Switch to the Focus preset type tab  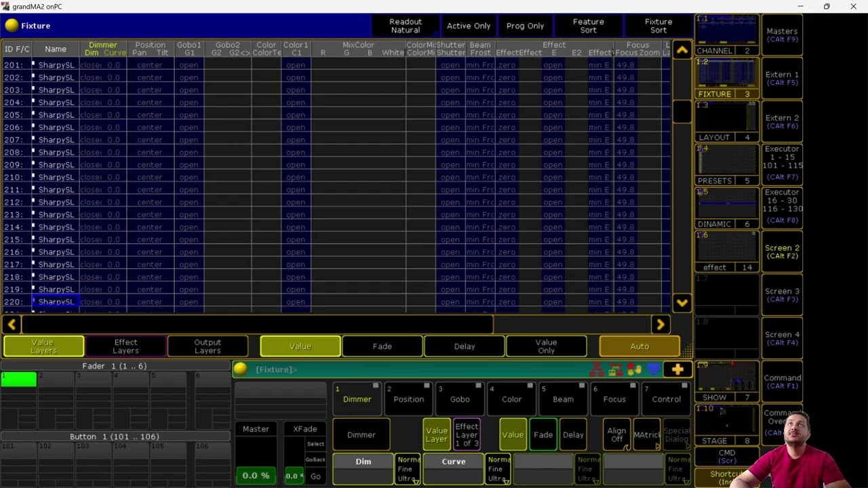(614, 399)
